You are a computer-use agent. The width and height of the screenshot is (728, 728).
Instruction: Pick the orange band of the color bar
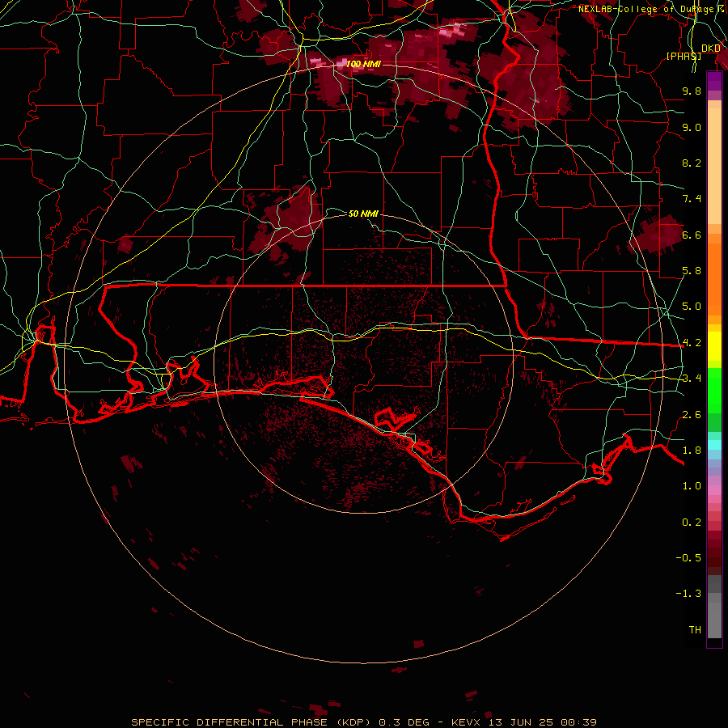(714, 280)
